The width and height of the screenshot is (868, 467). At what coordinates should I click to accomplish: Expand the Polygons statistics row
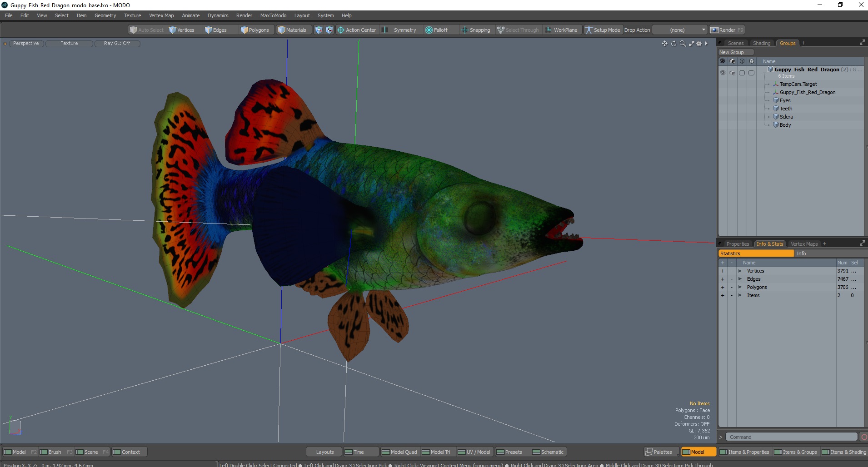point(740,287)
